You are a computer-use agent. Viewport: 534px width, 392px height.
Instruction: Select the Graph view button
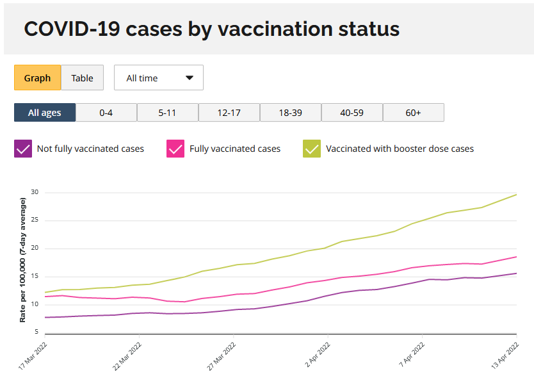coord(38,78)
